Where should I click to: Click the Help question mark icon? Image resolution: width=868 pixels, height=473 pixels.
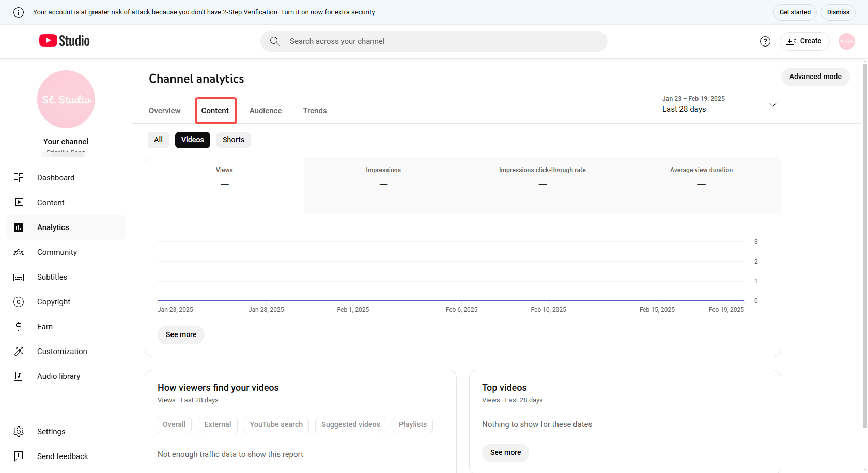[765, 41]
